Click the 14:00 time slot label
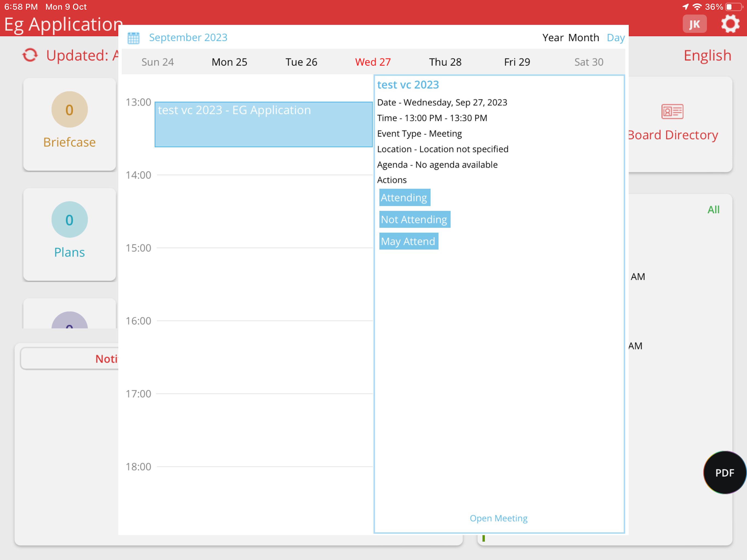 138,175
